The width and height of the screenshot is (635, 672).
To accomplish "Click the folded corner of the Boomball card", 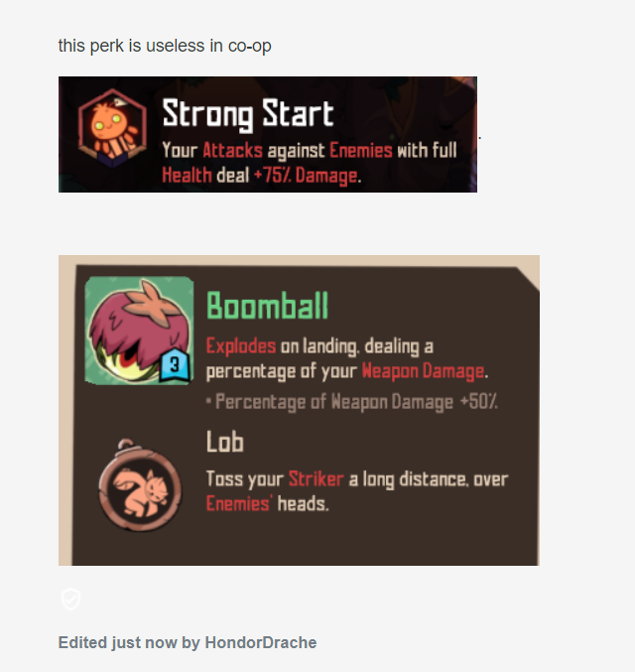I will (530, 279).
